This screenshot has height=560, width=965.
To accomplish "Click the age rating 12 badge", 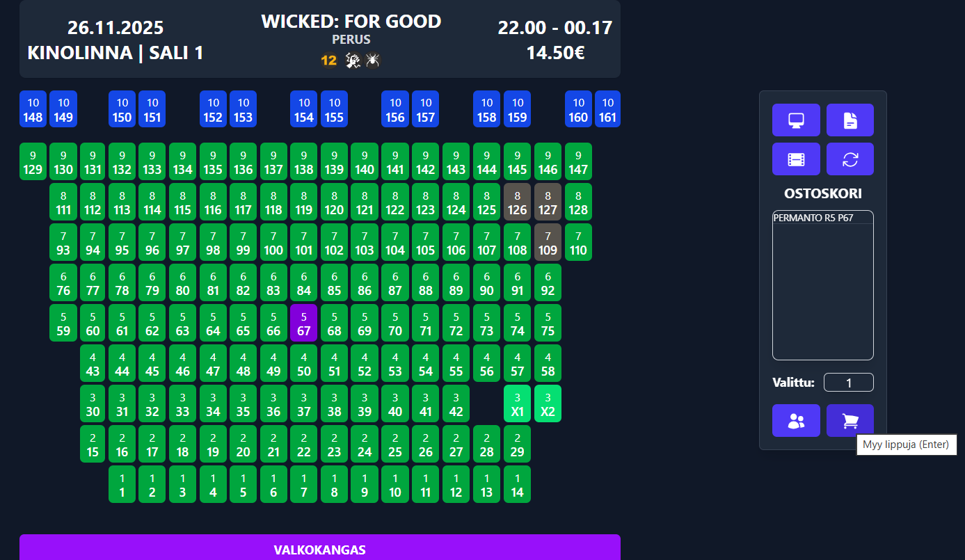I will coord(328,61).
